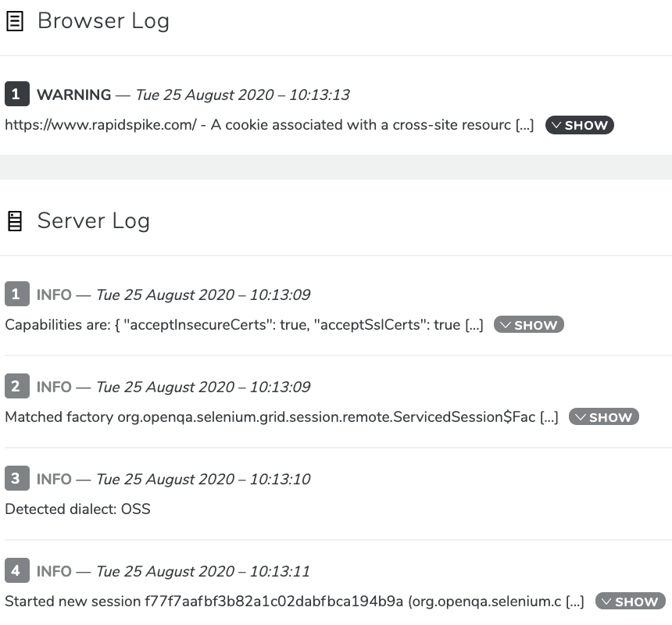The image size is (672, 625).
Task: Click the INFO label of server entry 2
Action: point(54,387)
